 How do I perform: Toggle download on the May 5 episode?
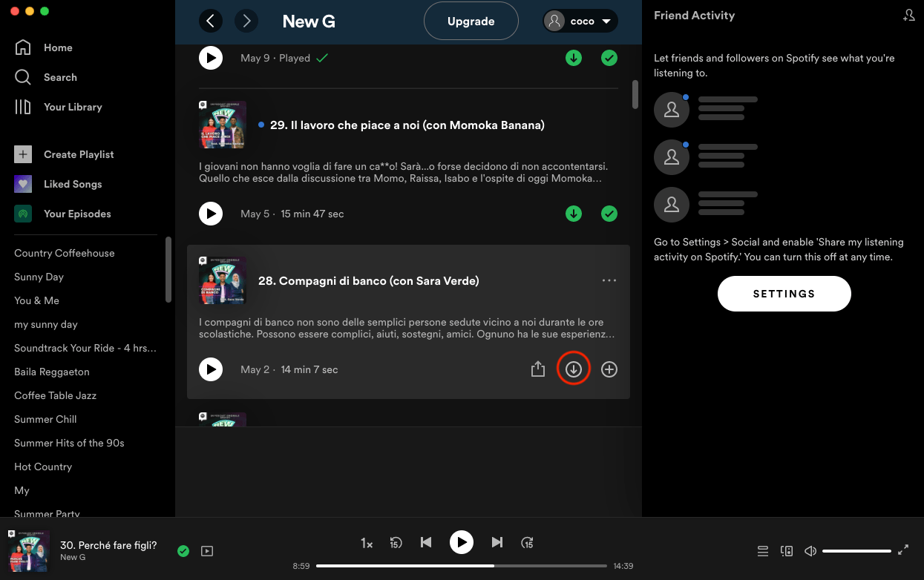coord(574,214)
